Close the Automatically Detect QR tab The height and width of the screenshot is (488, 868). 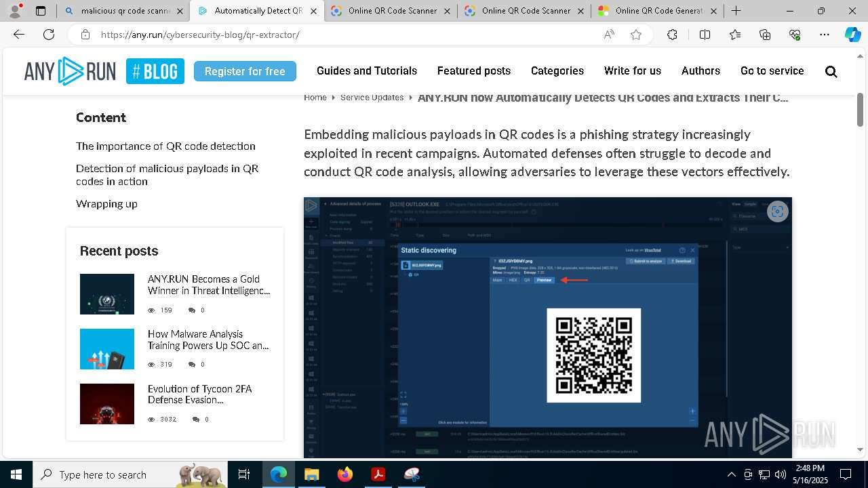click(x=313, y=11)
